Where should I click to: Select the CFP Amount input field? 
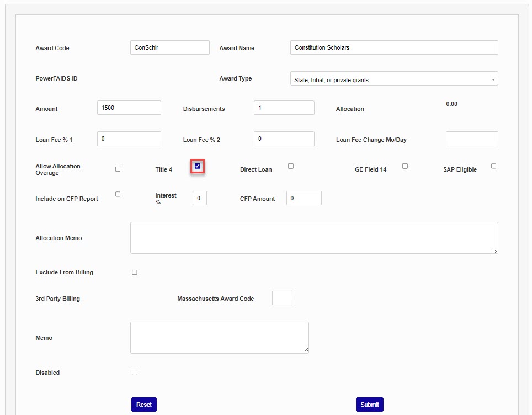[x=304, y=198]
